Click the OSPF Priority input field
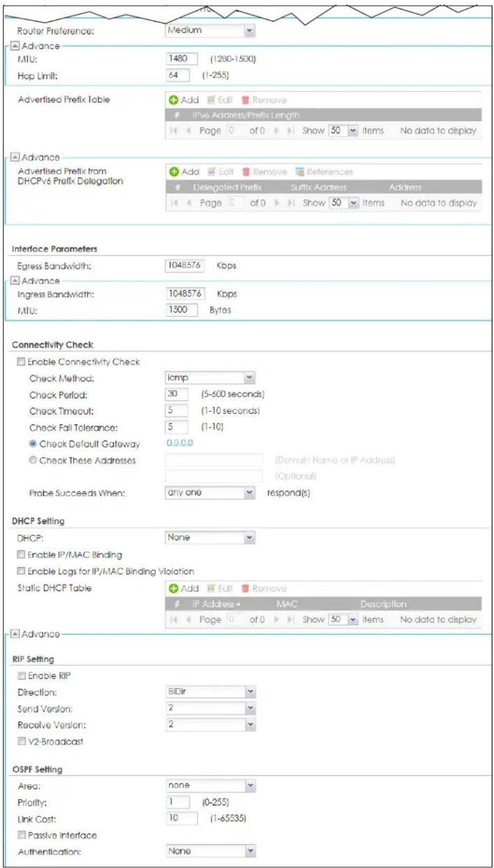 (x=178, y=802)
